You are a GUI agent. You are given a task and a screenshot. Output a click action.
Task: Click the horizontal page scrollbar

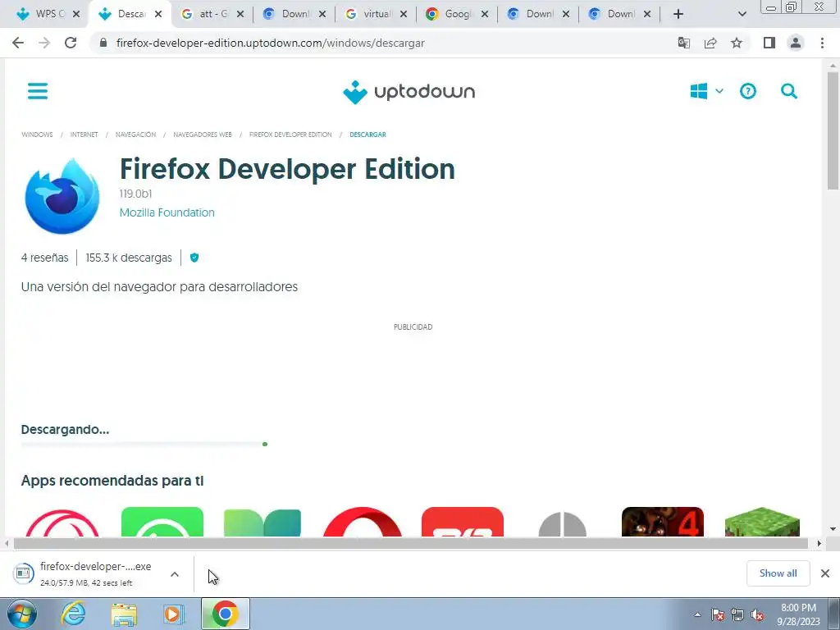click(x=410, y=543)
